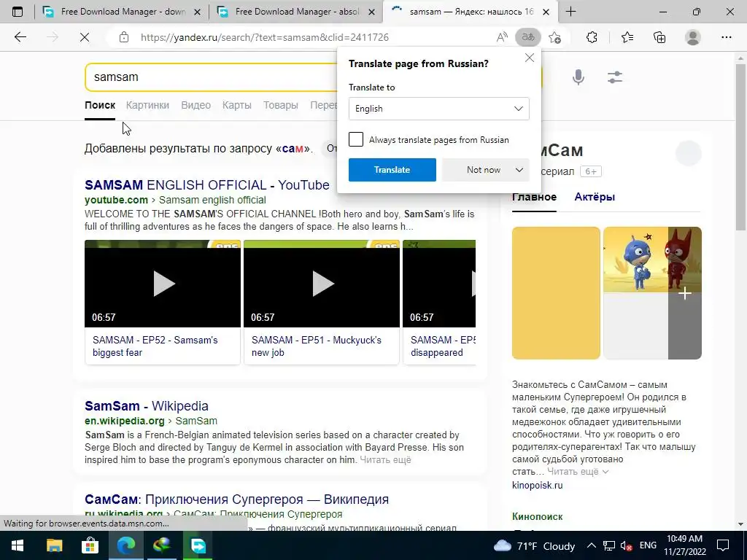Screen dimensions: 747x560
Task: Open Yandex search settings sliders icon
Action: [615, 77]
